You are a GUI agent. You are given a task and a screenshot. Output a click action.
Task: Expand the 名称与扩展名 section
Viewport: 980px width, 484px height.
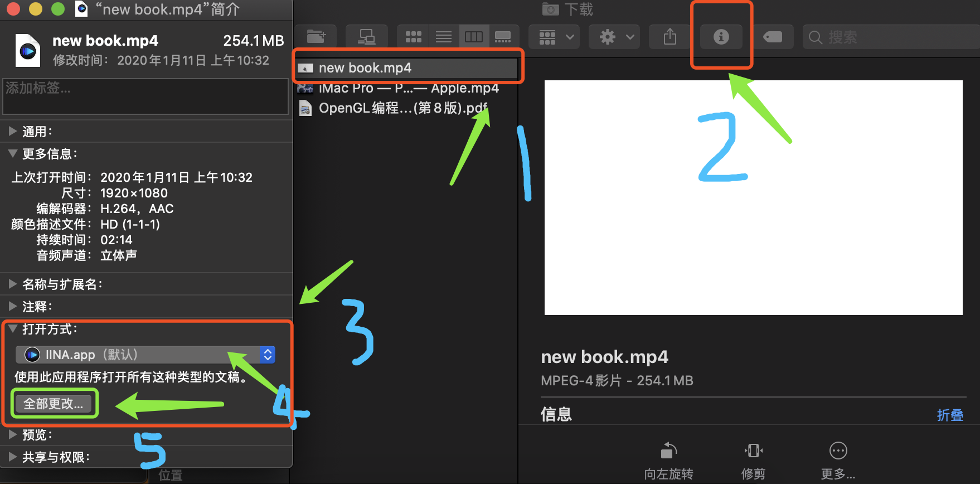click(13, 284)
